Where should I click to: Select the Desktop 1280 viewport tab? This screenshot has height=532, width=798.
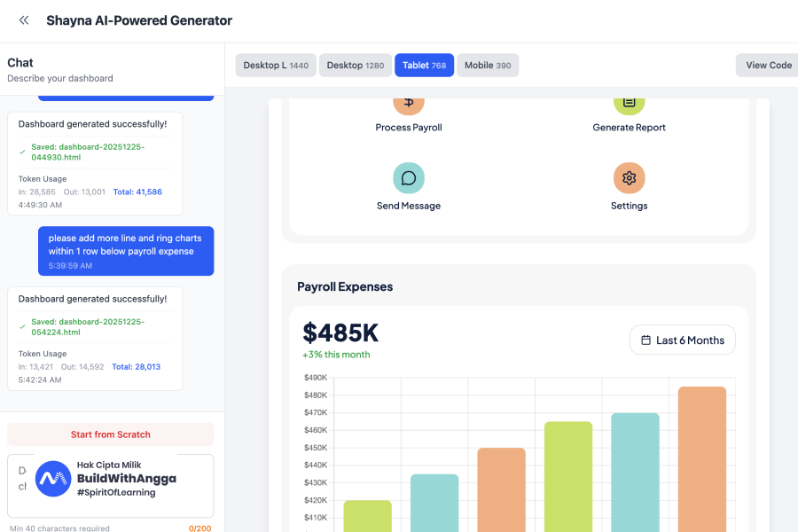pyautogui.click(x=356, y=66)
